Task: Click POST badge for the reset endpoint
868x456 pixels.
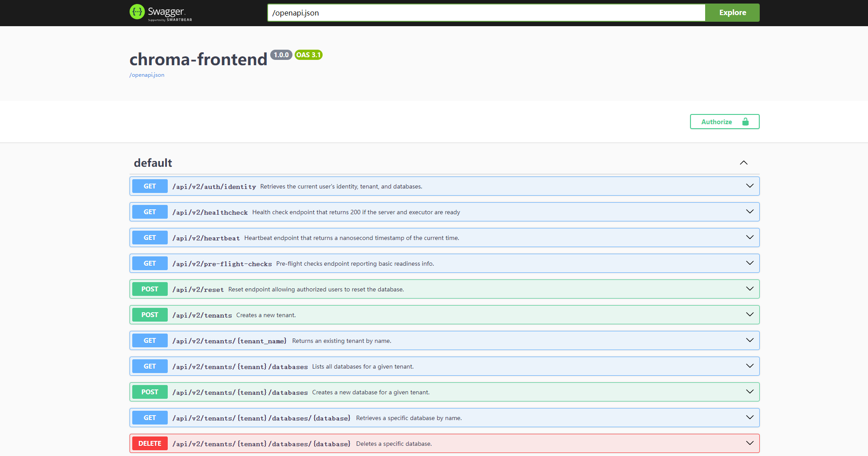Action: pos(150,289)
